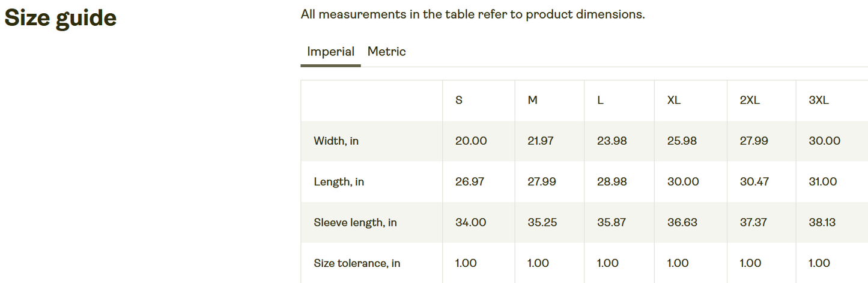
Task: Click the 38.13 sleeve length for 3XL
Action: [822, 223]
